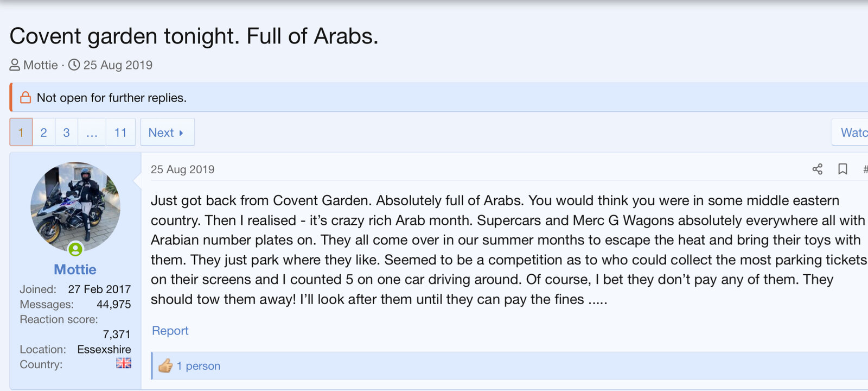Click the thumbs-up reaction icon
This screenshot has height=391, width=868.
pyautogui.click(x=165, y=365)
